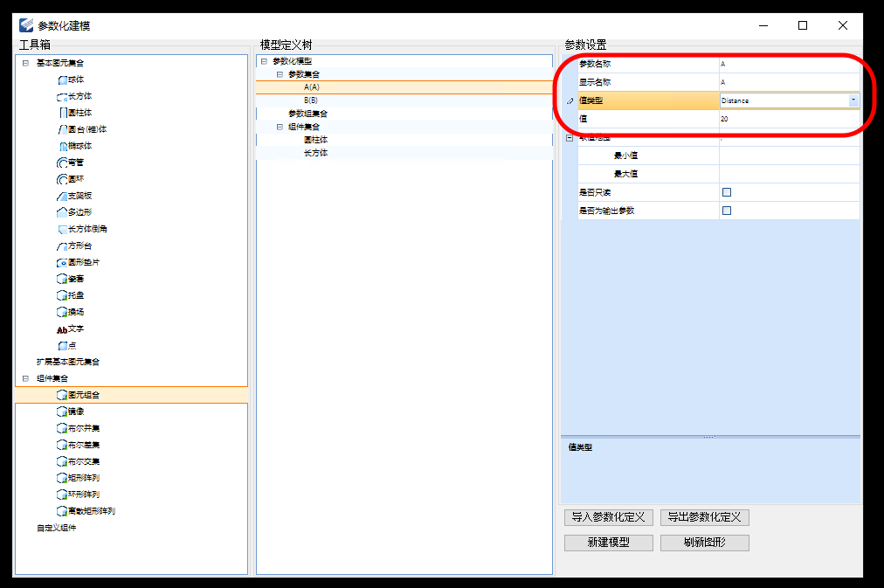This screenshot has width=884, height=588.
Task: Click the 导出参数化定义 button
Action: point(705,517)
